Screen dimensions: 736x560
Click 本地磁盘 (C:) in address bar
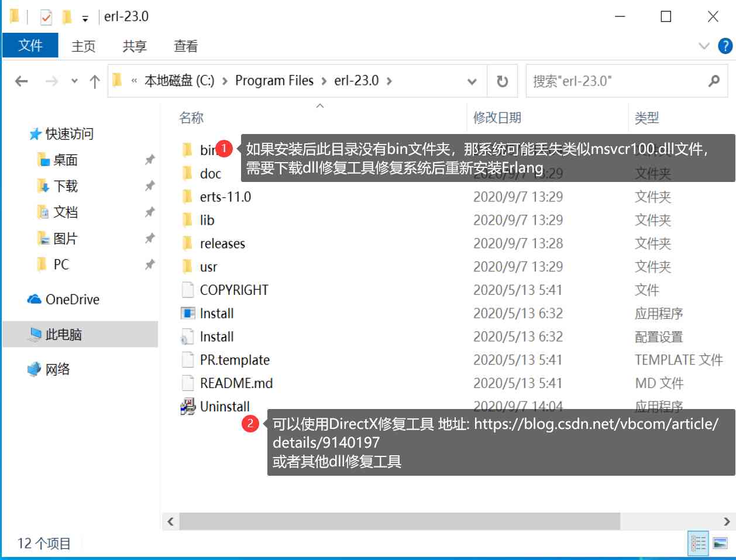[x=180, y=81]
